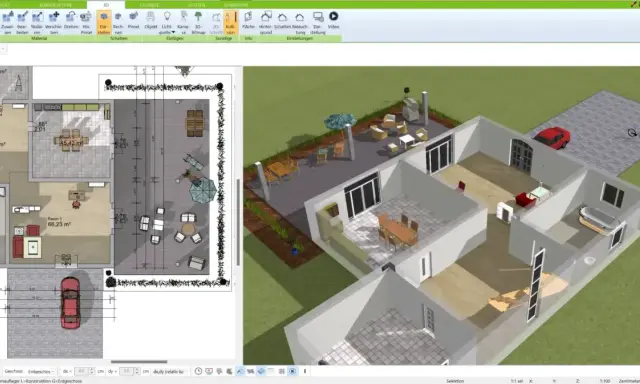
Task: Click the Zuweisen material icon
Action: point(7,22)
